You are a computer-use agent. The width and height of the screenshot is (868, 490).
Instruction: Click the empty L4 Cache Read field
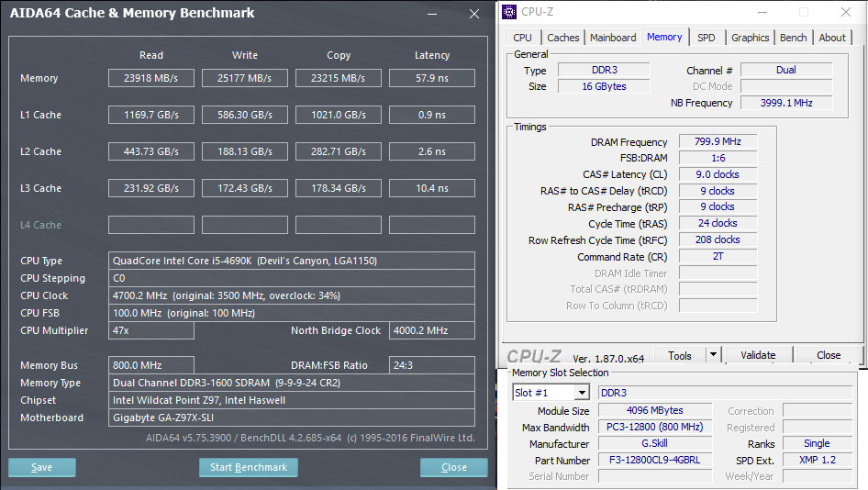pos(151,225)
